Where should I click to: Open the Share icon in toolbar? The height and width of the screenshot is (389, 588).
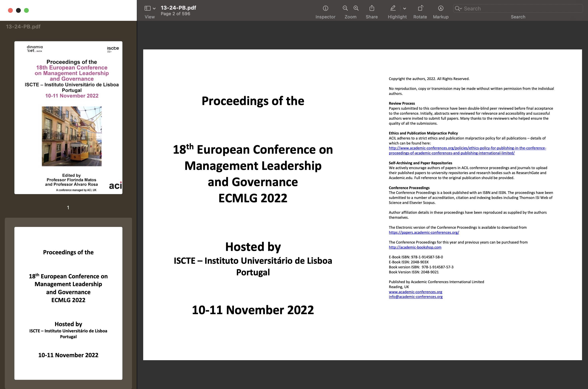pos(372,8)
